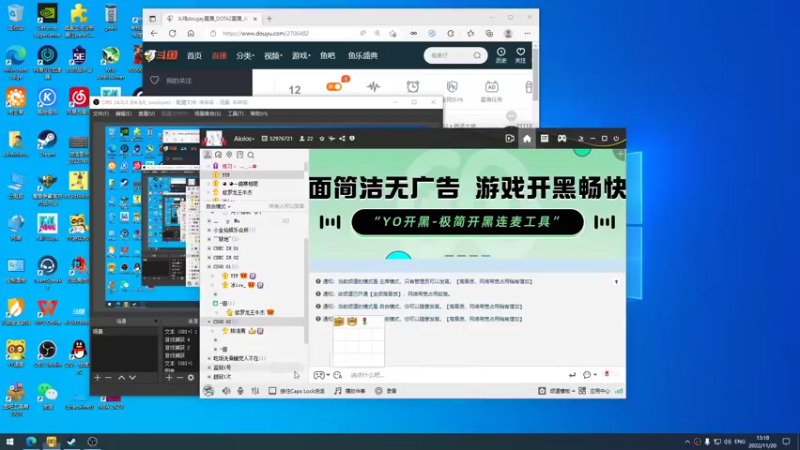Click the Edge refresh button
The image size is (800, 450).
pos(172,34)
